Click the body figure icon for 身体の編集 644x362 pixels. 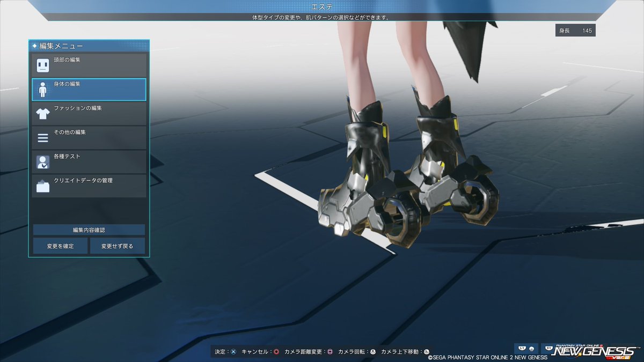[43, 90]
